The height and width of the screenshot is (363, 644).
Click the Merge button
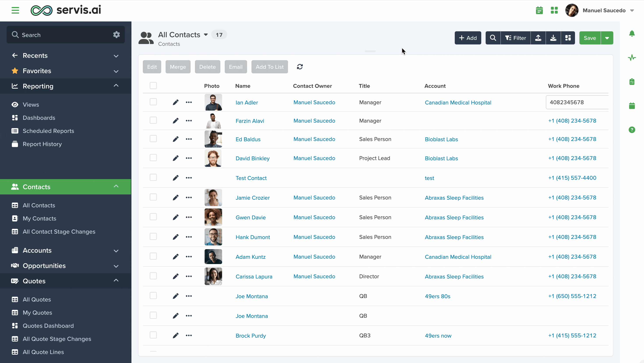pyautogui.click(x=178, y=67)
